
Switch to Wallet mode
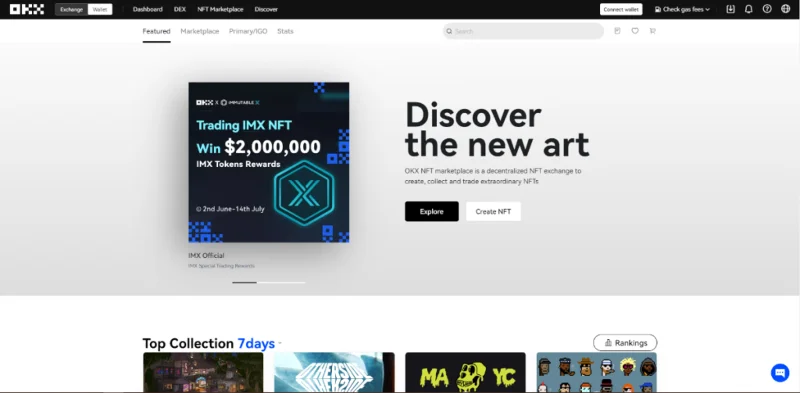(x=100, y=9)
